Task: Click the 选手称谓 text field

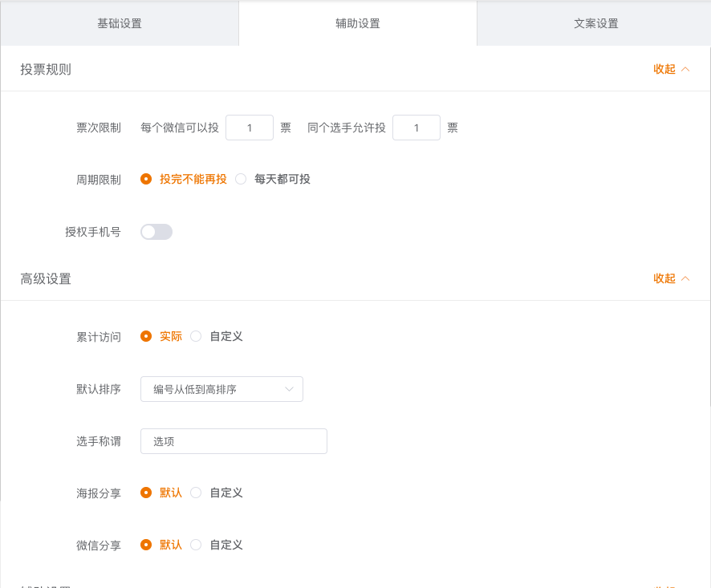Action: [x=234, y=441]
